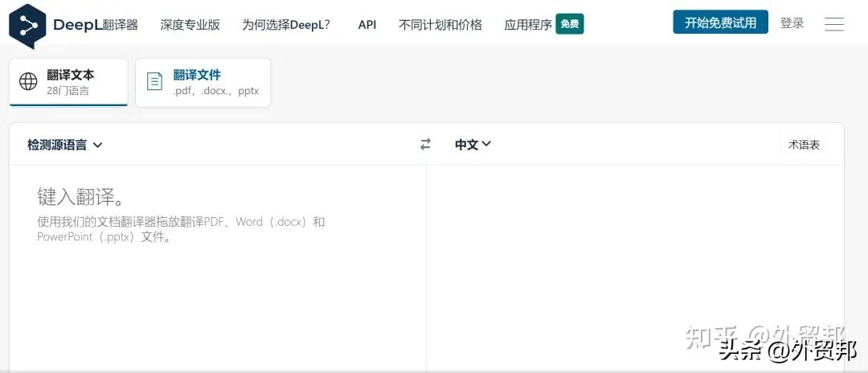Image resolution: width=868 pixels, height=373 pixels.
Task: Open the 中文 target language dropdown
Action: click(x=473, y=145)
